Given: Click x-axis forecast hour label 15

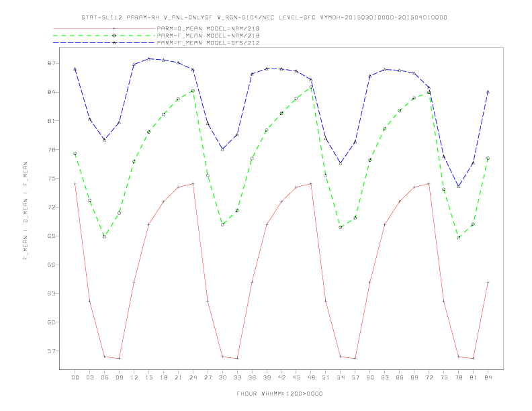Looking at the screenshot, I should (x=148, y=377).
